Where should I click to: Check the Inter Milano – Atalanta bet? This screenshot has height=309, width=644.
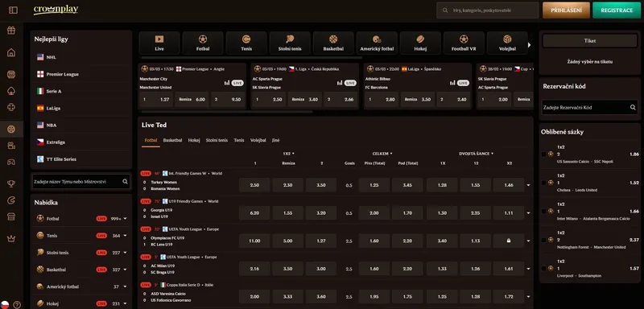(544, 211)
